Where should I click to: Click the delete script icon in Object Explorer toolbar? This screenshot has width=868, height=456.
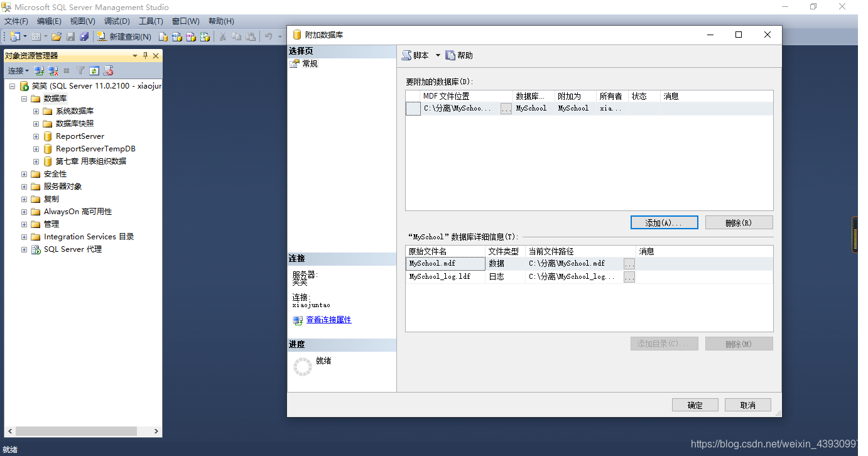coord(108,70)
